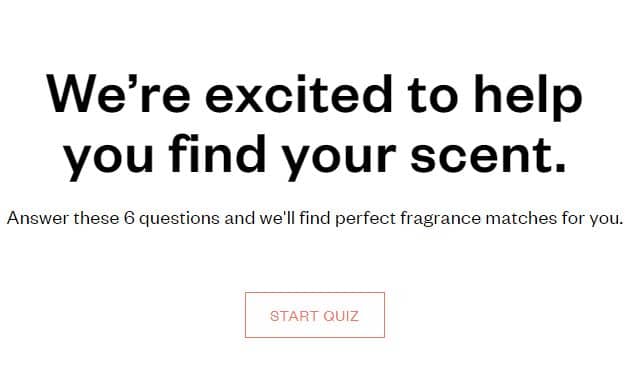Click the word "QUIZ" on the button
Image resolution: width=633 pixels, height=365 pixels.
click(x=341, y=316)
